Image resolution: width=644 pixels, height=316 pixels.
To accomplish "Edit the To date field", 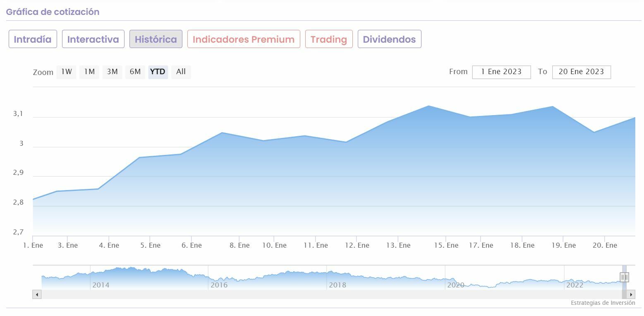I will pos(581,72).
